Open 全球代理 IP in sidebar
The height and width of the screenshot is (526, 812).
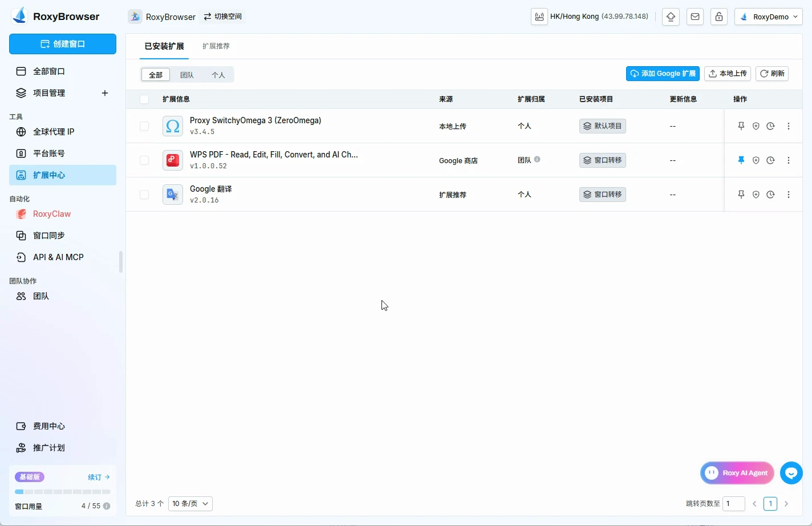(x=63, y=132)
